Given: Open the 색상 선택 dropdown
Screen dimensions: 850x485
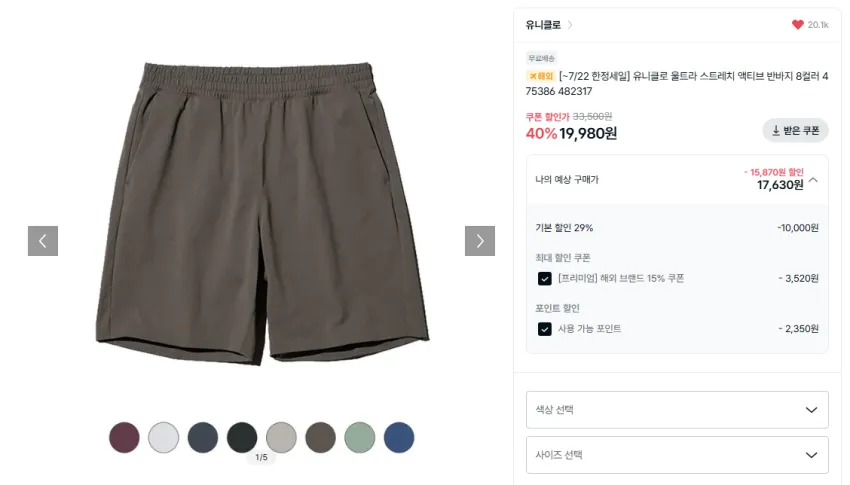Looking at the screenshot, I should (677, 410).
